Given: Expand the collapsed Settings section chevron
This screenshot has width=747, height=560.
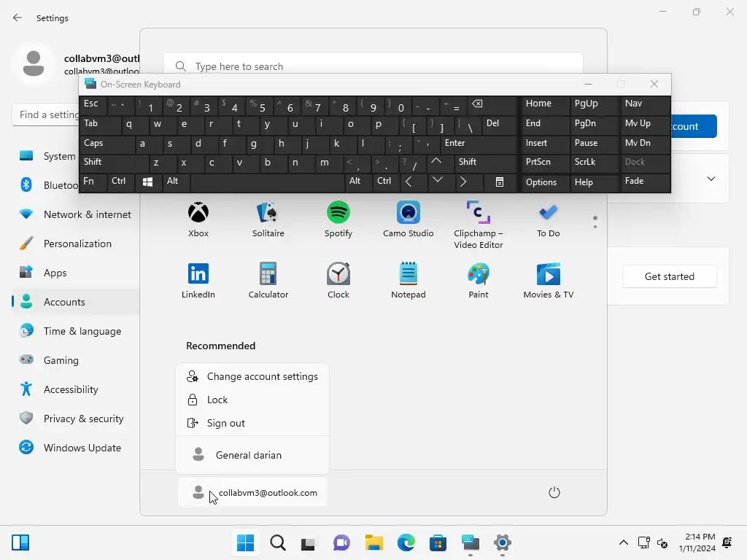Looking at the screenshot, I should tap(711, 179).
